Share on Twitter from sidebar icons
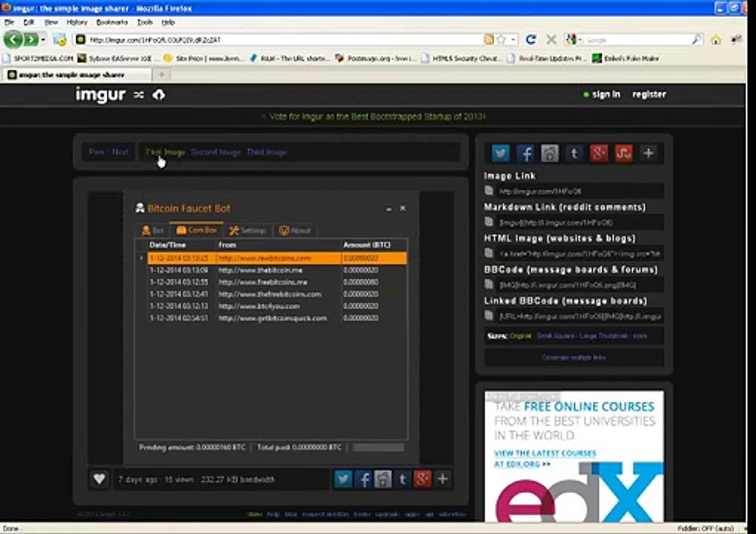Image resolution: width=756 pixels, height=534 pixels. [501, 153]
